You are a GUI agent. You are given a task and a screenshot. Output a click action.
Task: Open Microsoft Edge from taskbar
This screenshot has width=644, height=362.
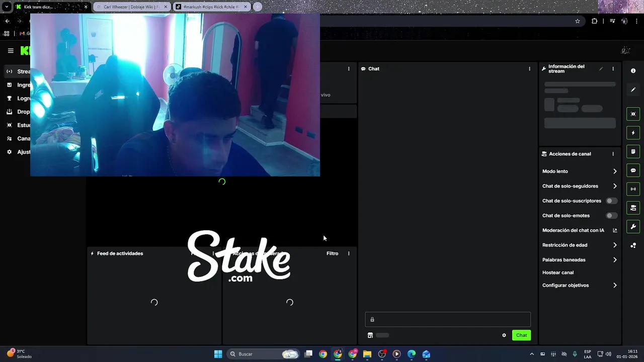tap(412, 354)
